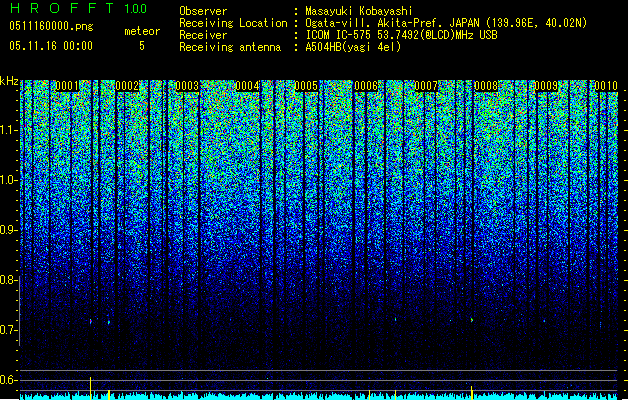Viewport: 629px width, 400px height.
Task: Select minute marker 0005
Action: [x=306, y=86]
